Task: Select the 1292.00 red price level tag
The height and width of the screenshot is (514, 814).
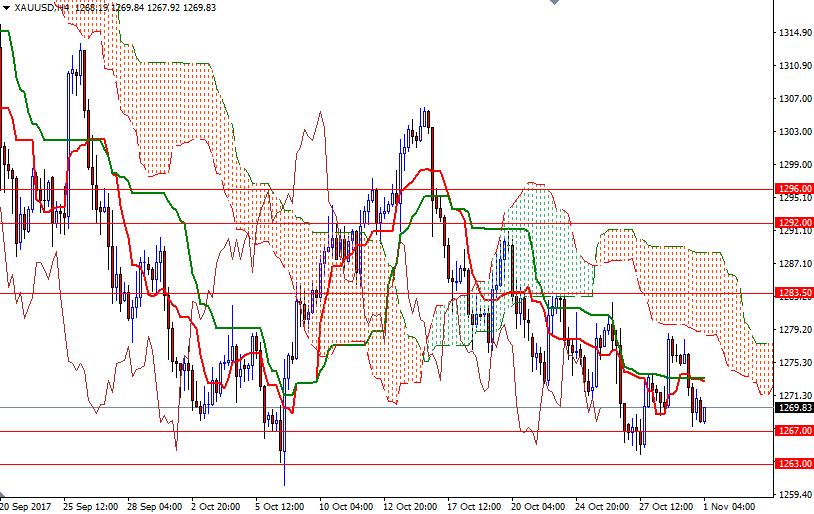Action: (794, 223)
